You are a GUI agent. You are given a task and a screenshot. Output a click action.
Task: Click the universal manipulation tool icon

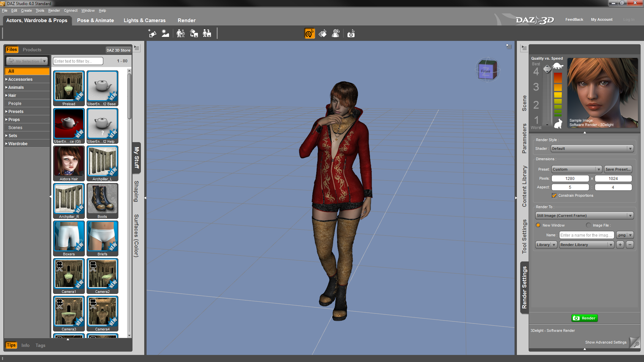coord(309,34)
